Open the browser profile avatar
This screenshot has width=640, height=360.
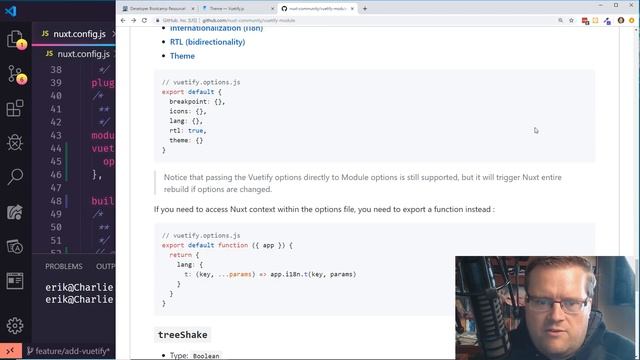621,20
